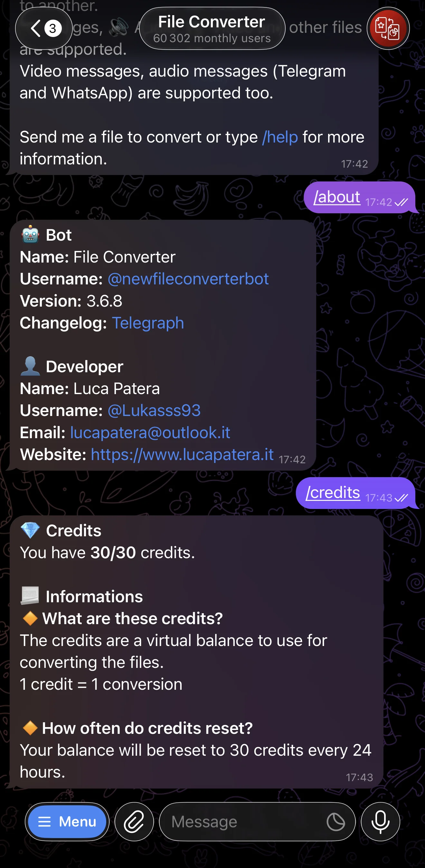The image size is (425, 868).
Task: Open the @newfileconverterbot username link
Action: (188, 279)
